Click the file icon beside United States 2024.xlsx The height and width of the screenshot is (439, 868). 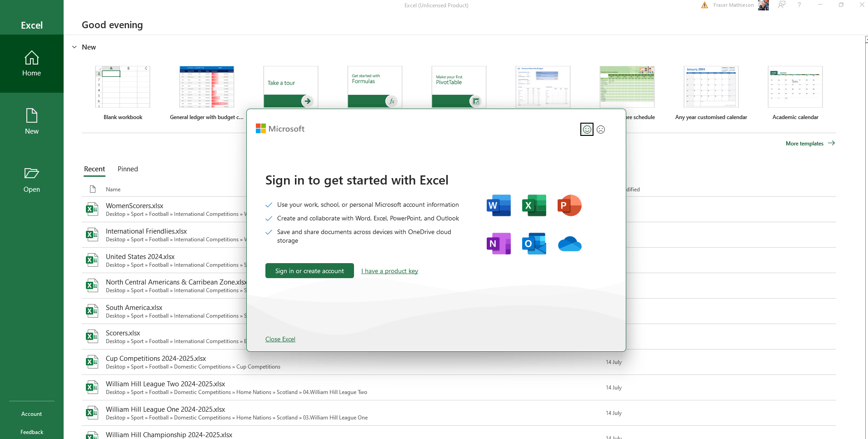pos(92,260)
